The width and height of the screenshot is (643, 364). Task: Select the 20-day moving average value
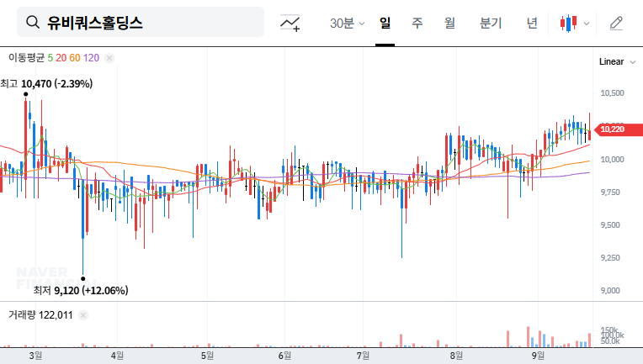61,58
